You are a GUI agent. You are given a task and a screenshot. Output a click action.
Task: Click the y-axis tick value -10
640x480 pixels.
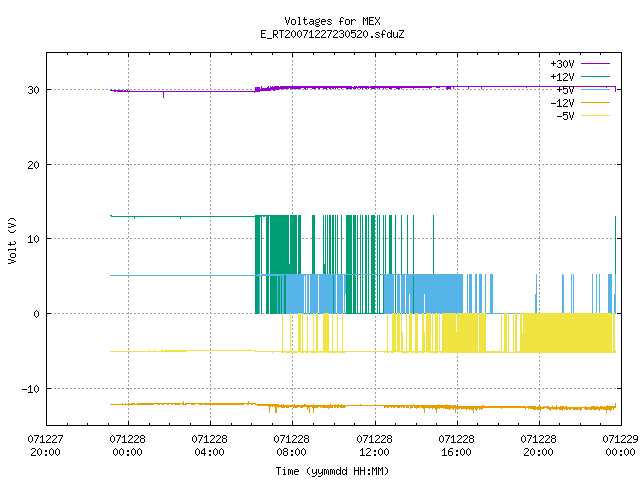pyautogui.click(x=31, y=389)
